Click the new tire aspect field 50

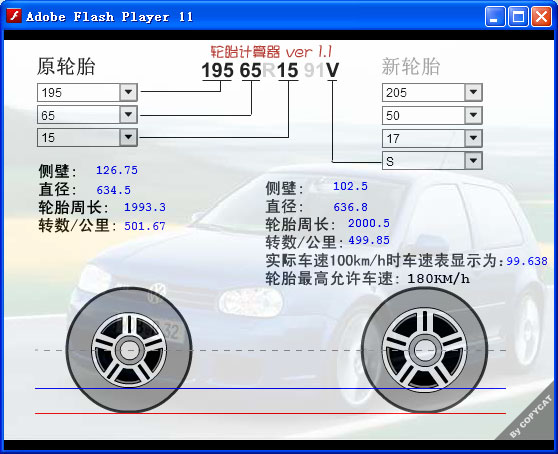(432, 115)
